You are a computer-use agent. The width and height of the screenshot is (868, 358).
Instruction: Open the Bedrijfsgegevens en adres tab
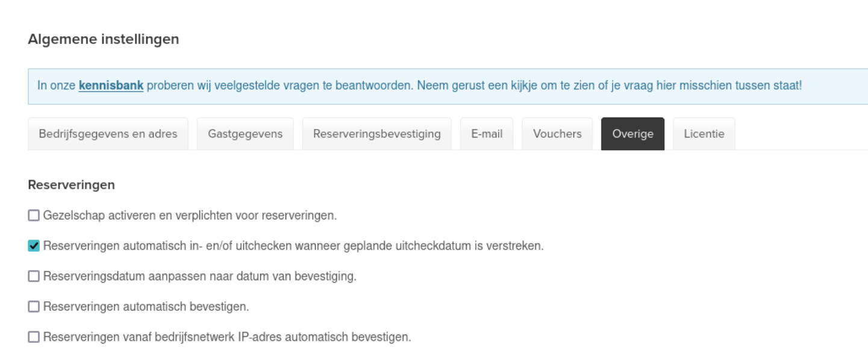click(108, 134)
